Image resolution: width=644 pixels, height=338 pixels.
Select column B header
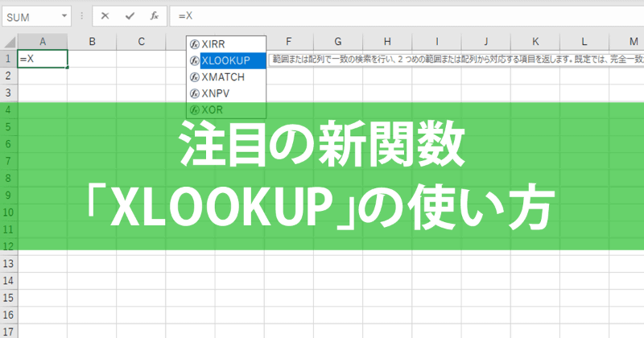click(92, 42)
